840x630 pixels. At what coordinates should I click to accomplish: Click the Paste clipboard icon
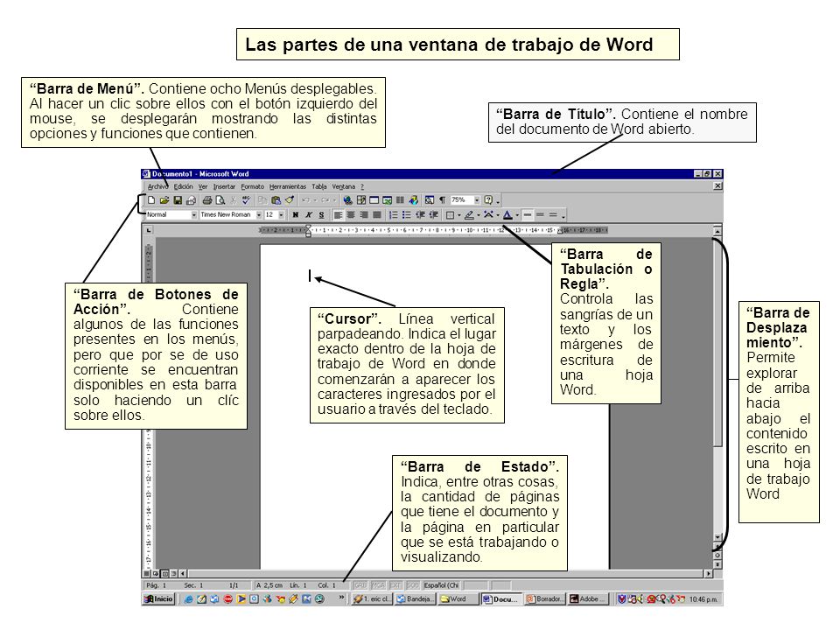click(x=276, y=199)
